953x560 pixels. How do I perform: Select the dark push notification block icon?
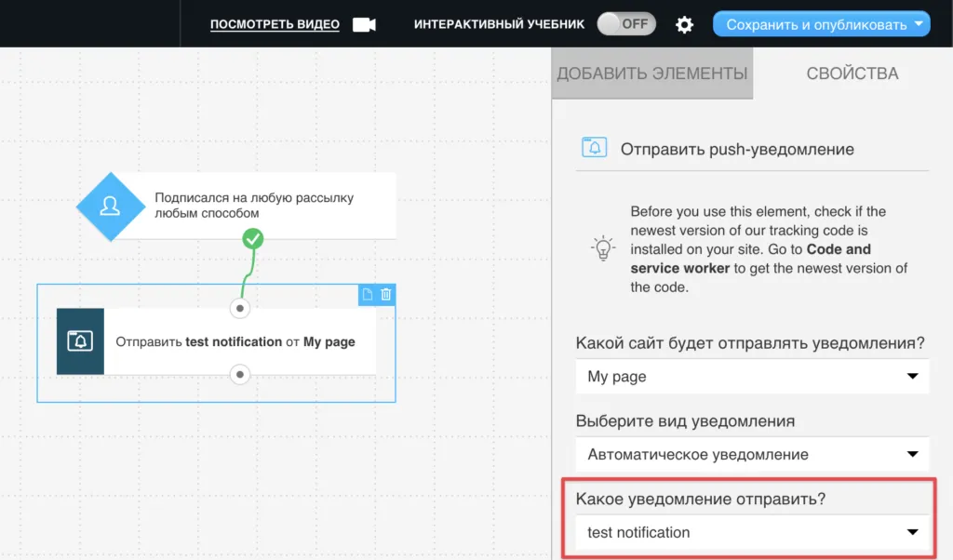[80, 341]
